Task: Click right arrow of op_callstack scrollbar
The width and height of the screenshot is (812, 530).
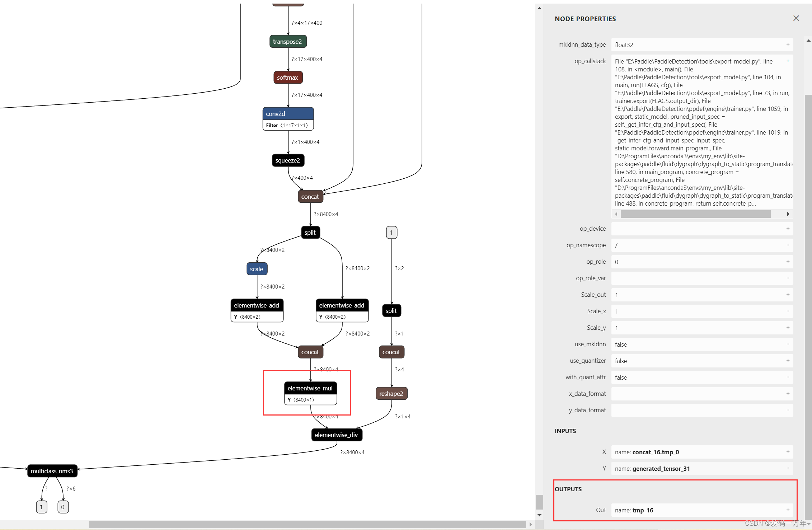Action: [788, 214]
